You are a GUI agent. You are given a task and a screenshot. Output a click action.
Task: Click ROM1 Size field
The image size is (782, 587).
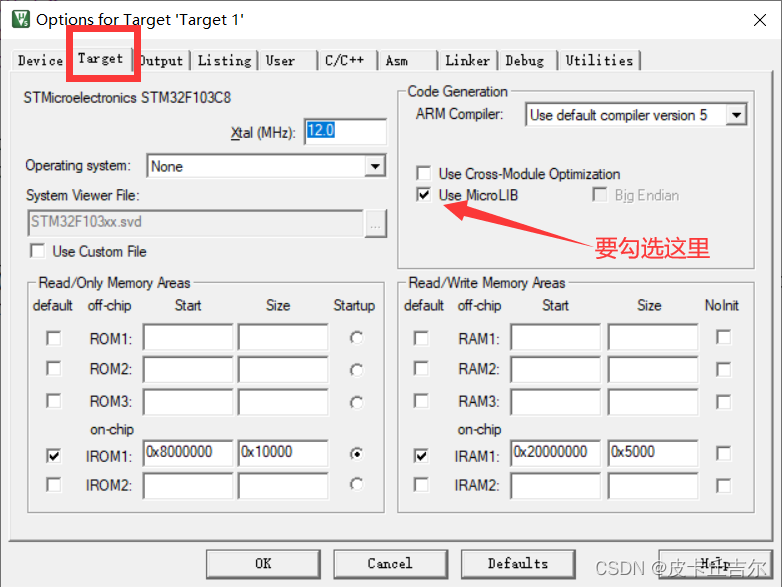point(283,337)
